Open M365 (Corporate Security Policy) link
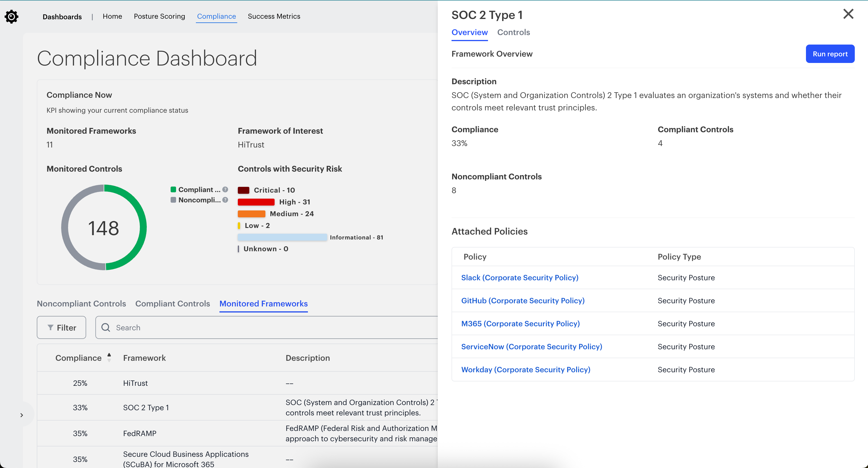 point(520,323)
